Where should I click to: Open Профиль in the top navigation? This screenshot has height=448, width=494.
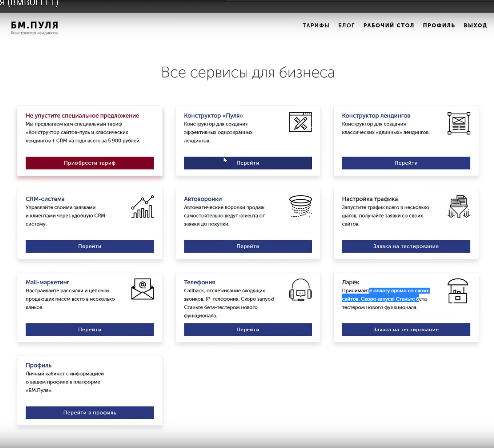(x=439, y=25)
